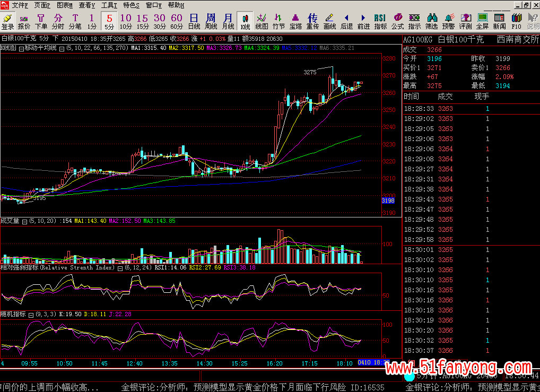Click the 金银评论 news ticker headline

click(x=252, y=387)
